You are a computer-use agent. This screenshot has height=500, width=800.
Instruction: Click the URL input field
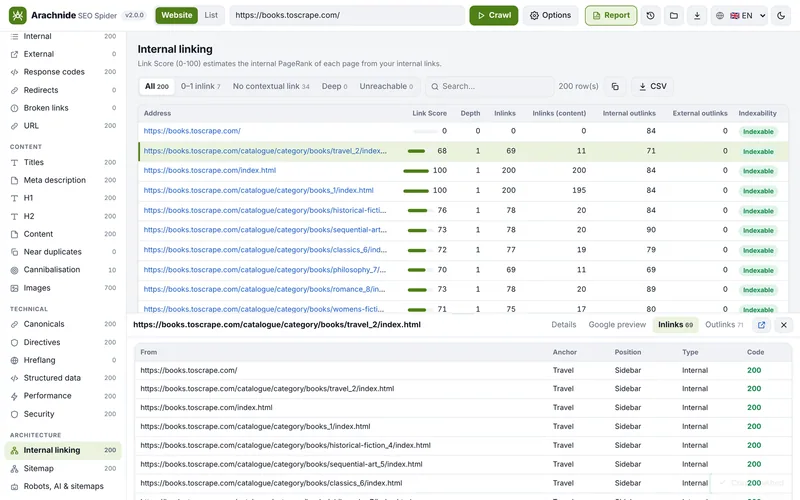click(x=347, y=15)
